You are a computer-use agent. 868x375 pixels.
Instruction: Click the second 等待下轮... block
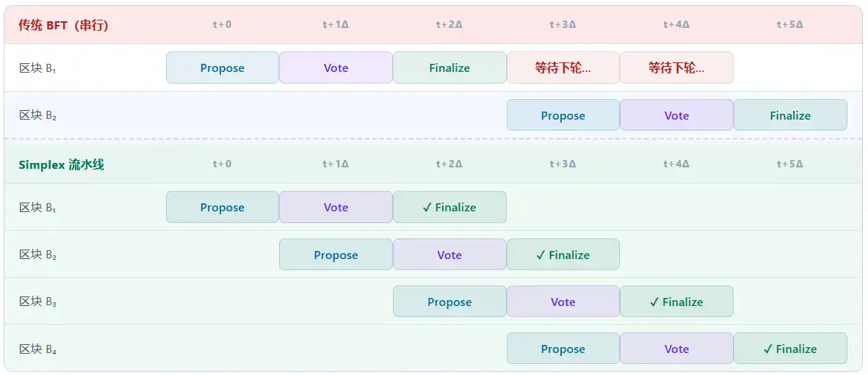point(676,68)
